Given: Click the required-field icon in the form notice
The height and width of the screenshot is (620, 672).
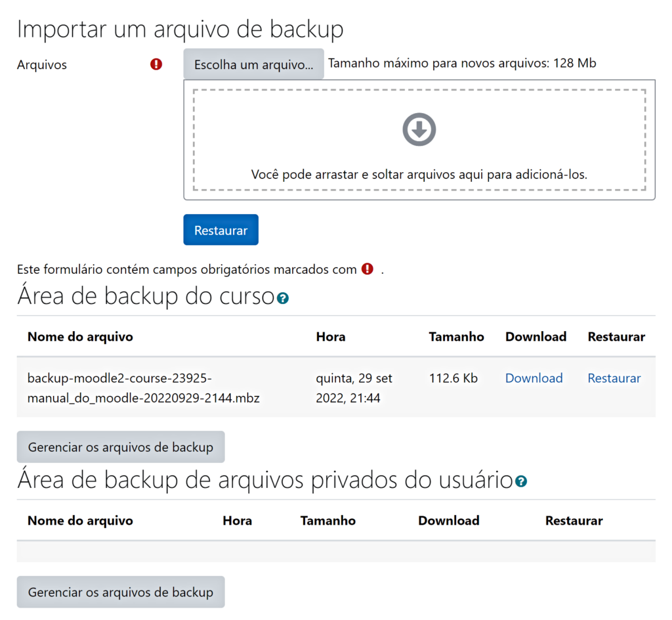Looking at the screenshot, I should (367, 269).
